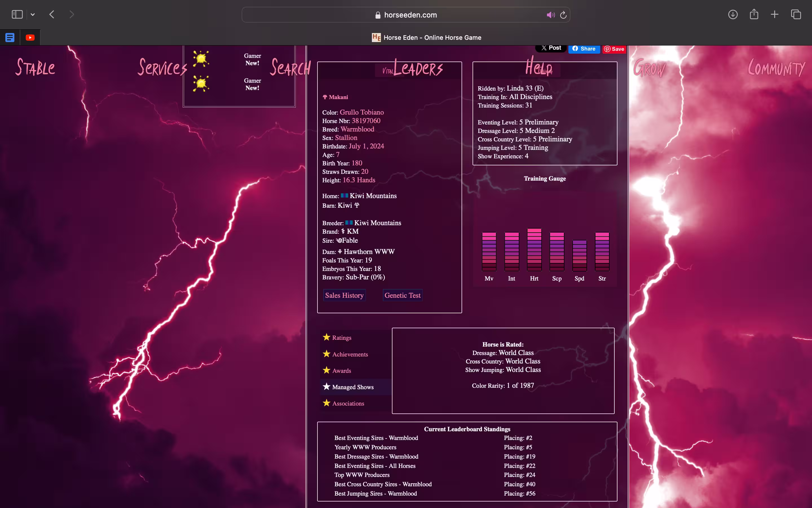Mute audio via address bar speaker icon

[551, 15]
